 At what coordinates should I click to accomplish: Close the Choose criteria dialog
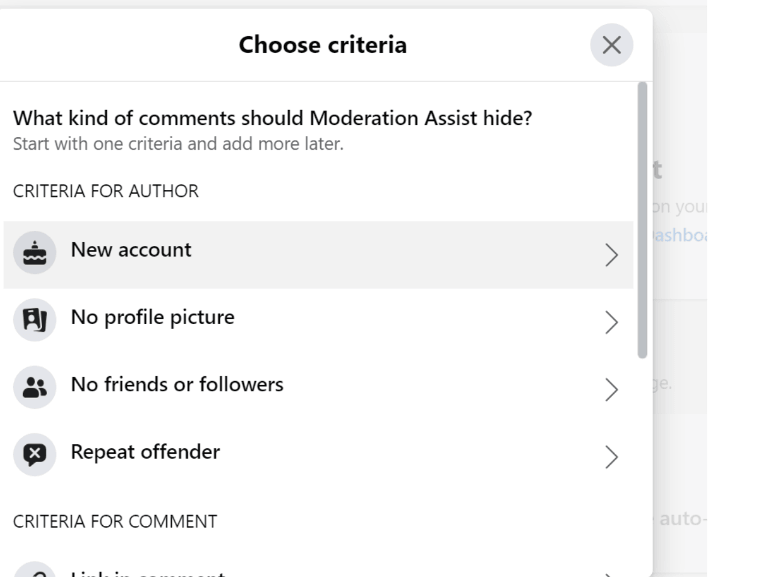[x=611, y=45]
